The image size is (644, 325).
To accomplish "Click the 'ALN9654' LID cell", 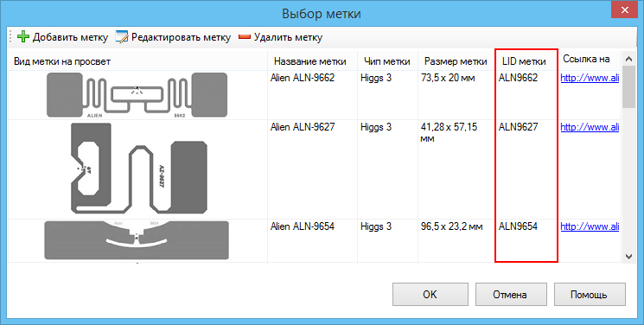I will (x=518, y=226).
